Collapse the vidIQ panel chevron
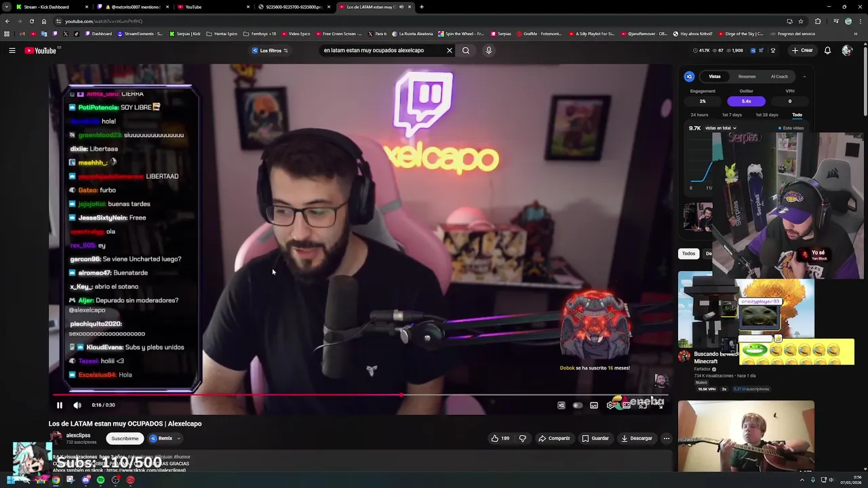 pos(804,77)
